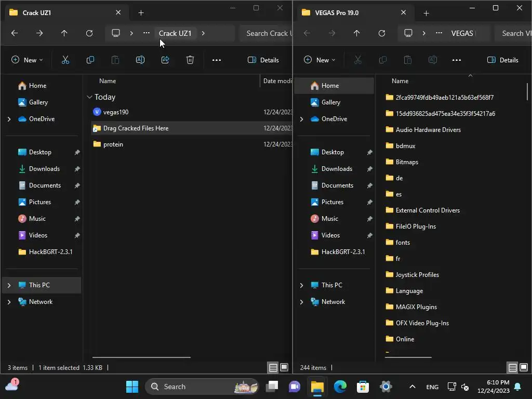
Task: Open New dropdown in VEGAS Pro window
Action: click(320, 60)
